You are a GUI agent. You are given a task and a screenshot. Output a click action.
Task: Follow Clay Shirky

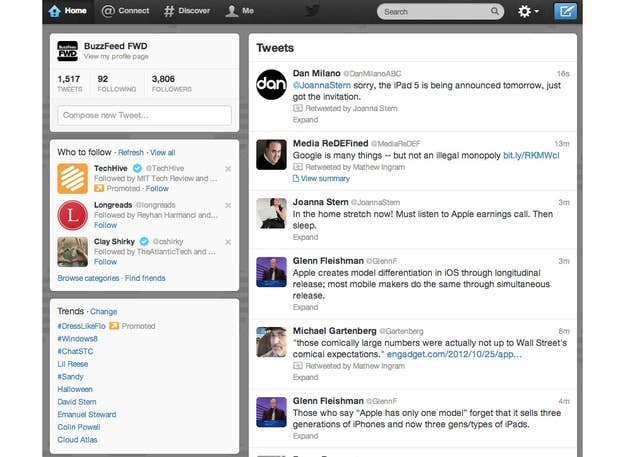[105, 262]
